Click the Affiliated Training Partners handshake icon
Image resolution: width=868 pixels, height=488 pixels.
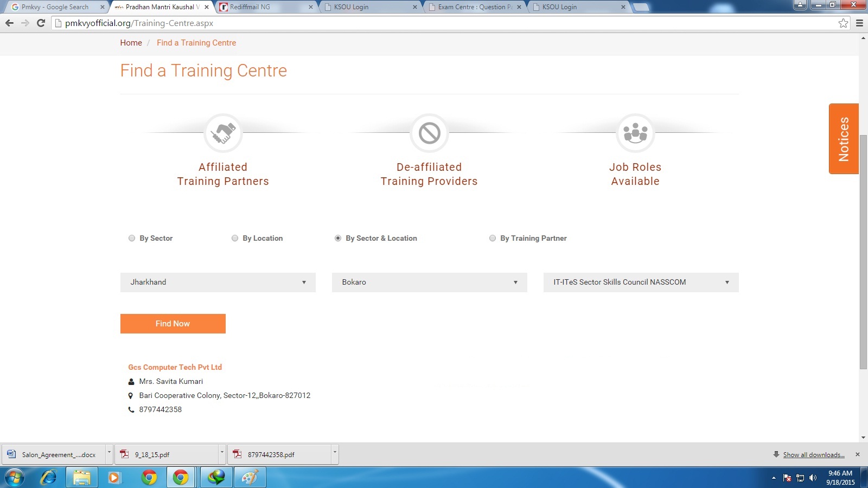tap(223, 133)
